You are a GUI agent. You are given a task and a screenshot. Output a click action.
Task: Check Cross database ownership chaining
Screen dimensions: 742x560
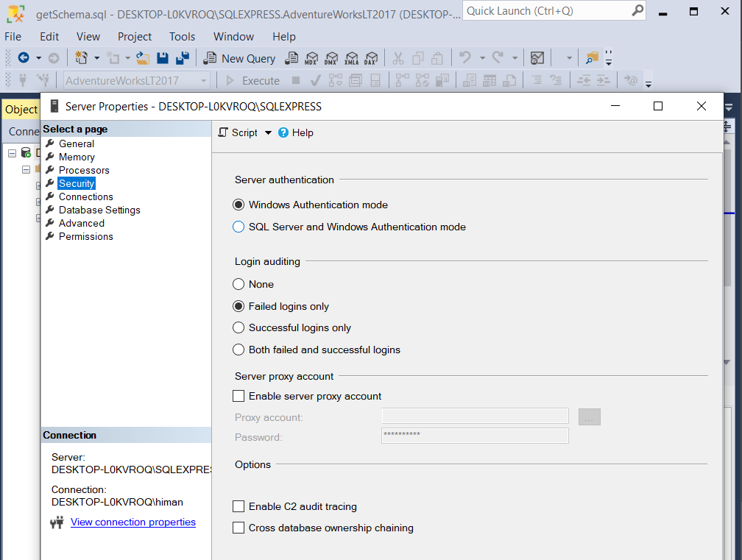[239, 528]
